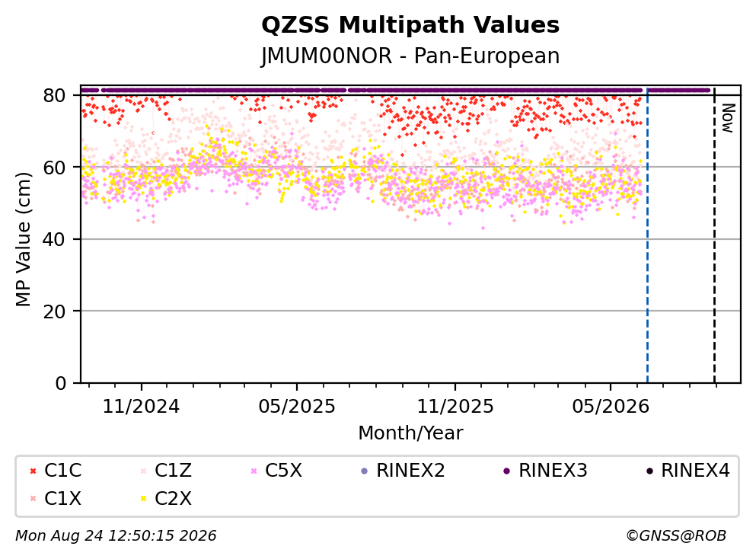
Task: Click the 11/2025 x-axis tick label
Action: (455, 407)
